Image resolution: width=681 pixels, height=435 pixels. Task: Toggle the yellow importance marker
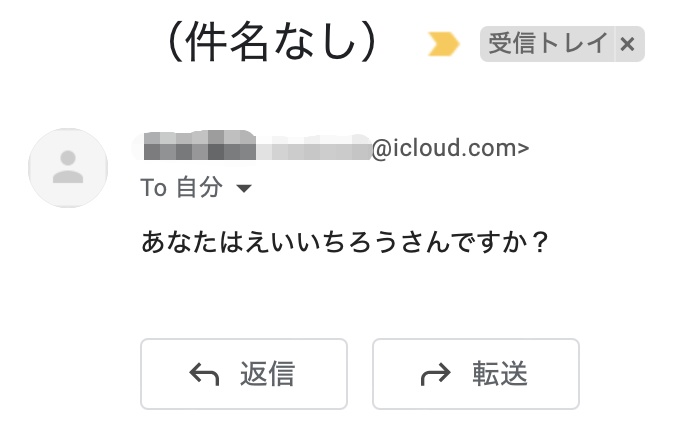pyautogui.click(x=443, y=44)
